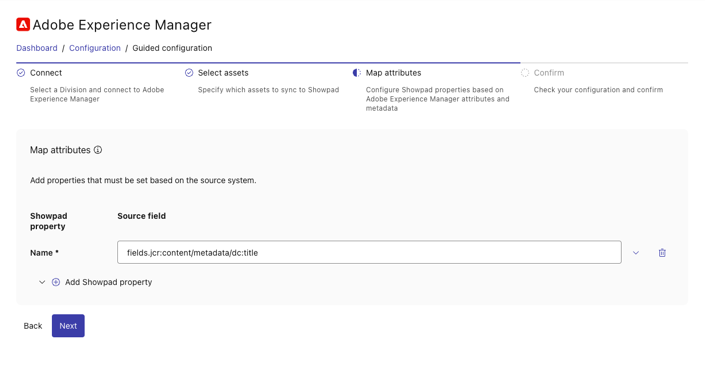
Task: Click the Select assets step checkmark icon
Action: pos(189,73)
